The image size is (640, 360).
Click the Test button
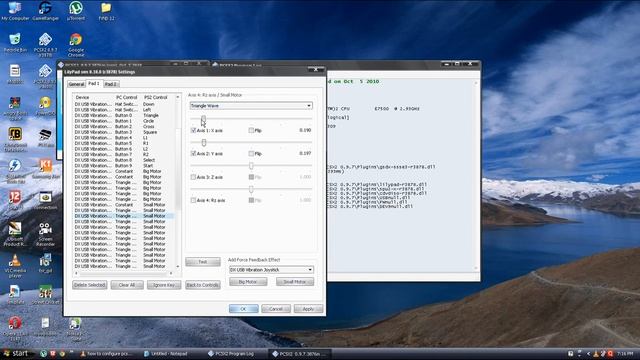click(x=203, y=262)
